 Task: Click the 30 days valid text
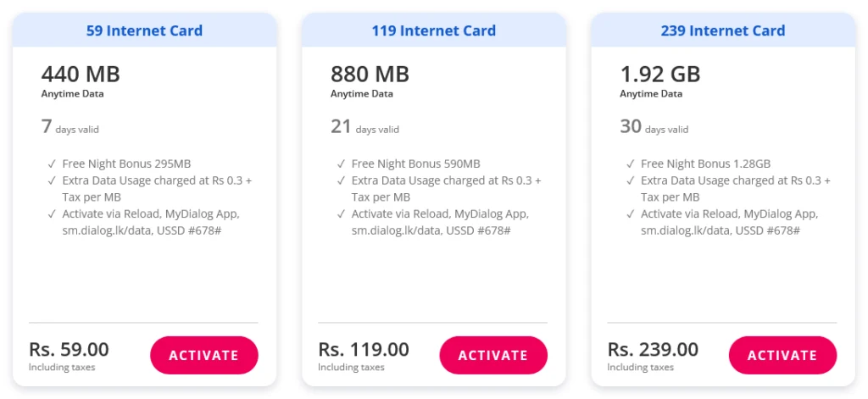point(654,128)
